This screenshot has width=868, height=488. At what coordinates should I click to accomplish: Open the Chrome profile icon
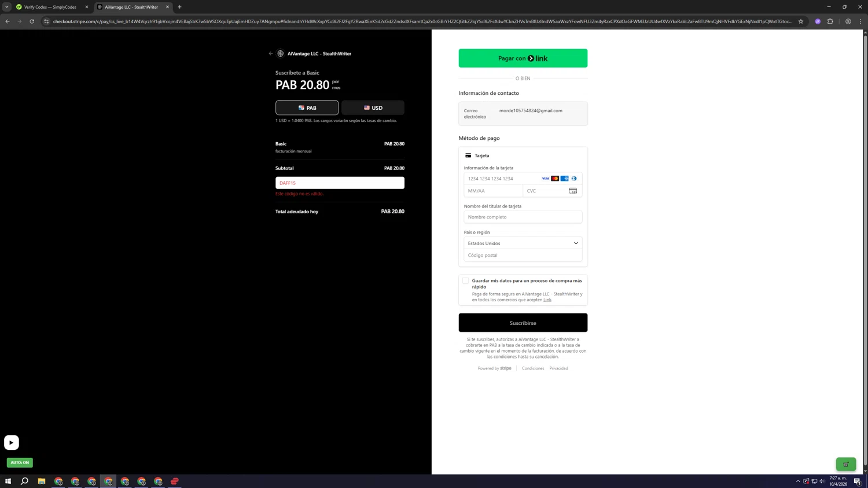848,21
